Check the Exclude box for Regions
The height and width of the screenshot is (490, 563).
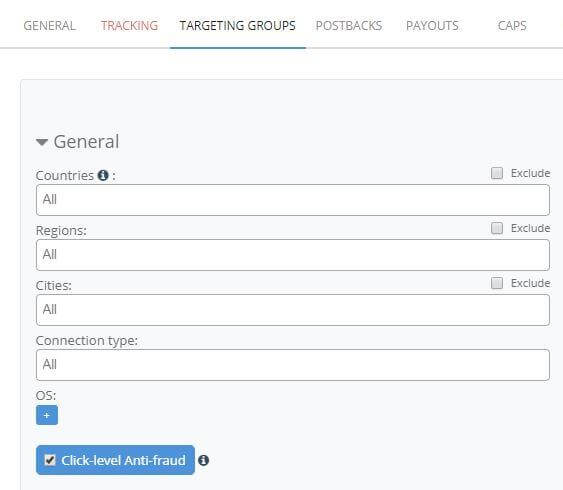(x=497, y=228)
